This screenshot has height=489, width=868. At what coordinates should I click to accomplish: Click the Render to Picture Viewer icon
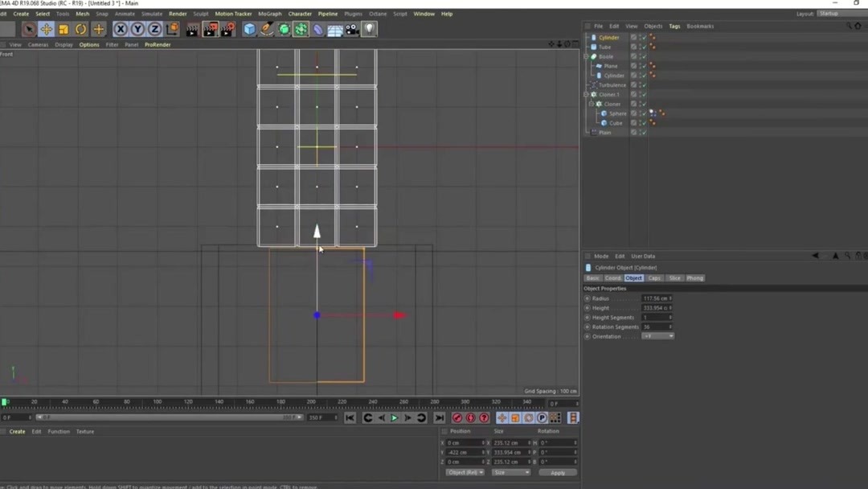(210, 30)
